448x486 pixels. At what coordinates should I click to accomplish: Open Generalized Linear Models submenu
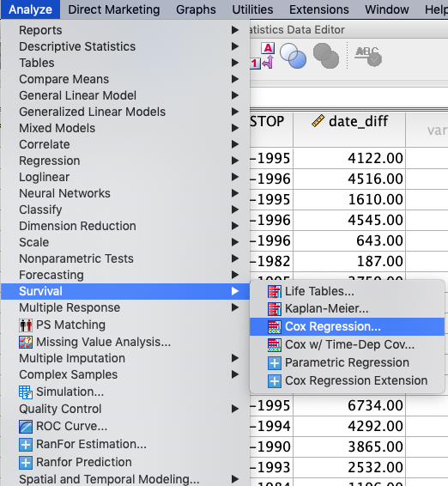click(x=125, y=112)
